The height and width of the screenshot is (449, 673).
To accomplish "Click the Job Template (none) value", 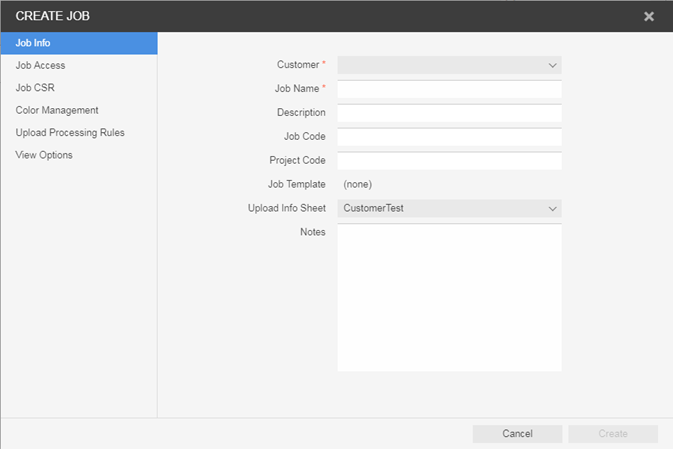I will [358, 184].
